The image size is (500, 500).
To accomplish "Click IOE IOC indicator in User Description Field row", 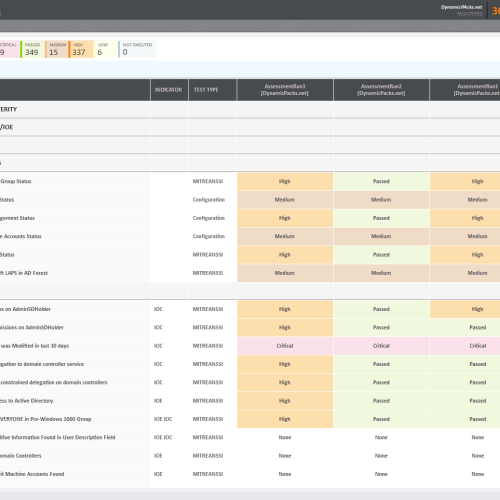I will [163, 437].
